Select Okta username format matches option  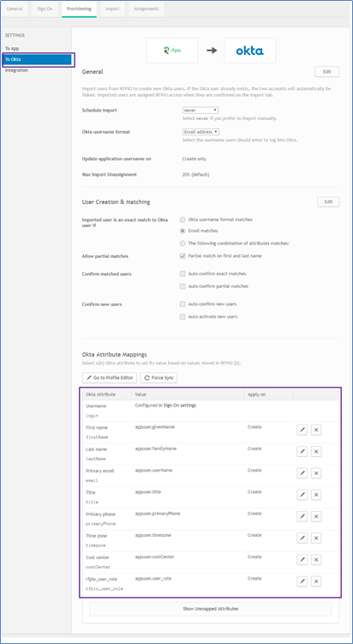pyautogui.click(x=182, y=220)
